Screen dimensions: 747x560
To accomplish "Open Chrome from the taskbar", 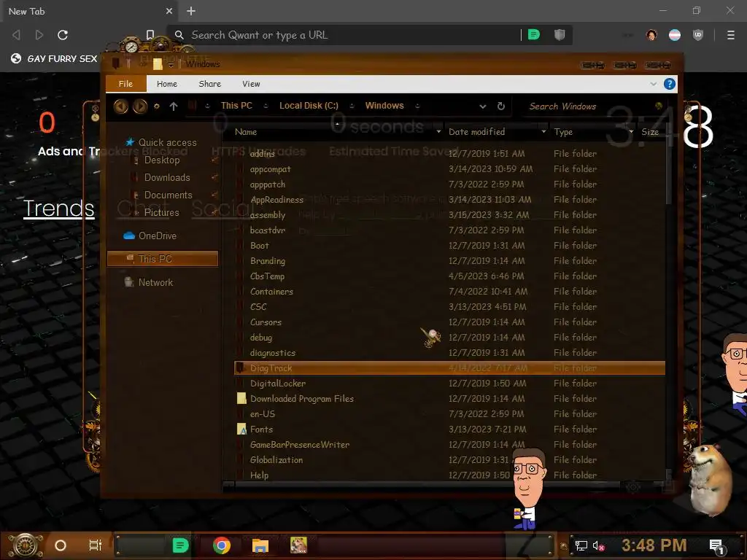I will coord(222,545).
